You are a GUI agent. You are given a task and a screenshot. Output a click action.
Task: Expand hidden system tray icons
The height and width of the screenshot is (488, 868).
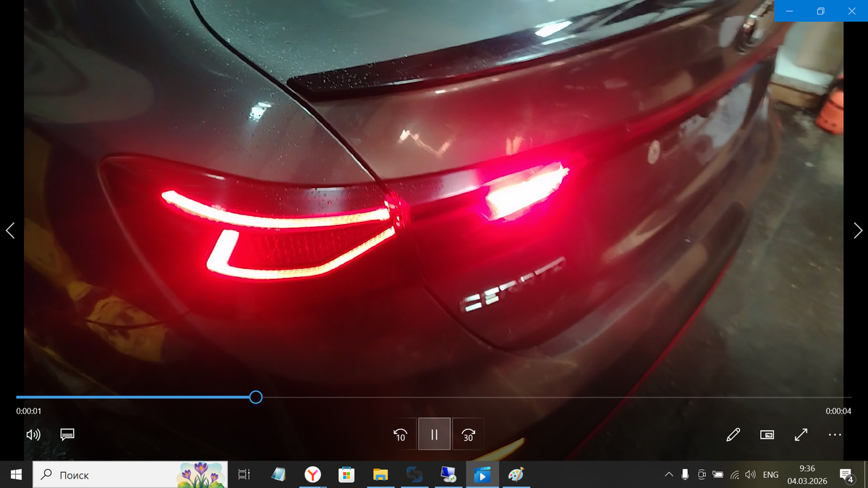coord(668,475)
